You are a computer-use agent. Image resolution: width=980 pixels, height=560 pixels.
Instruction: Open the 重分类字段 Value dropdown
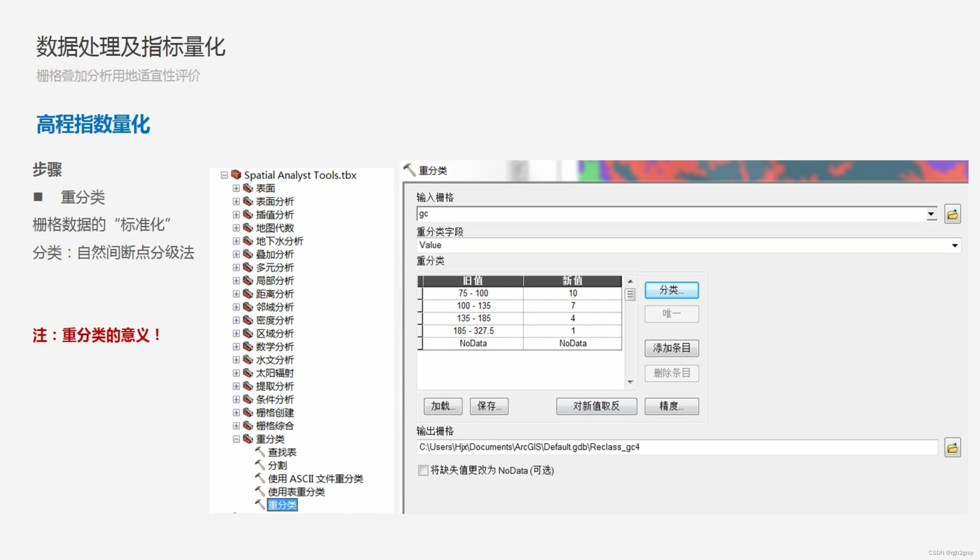(x=954, y=245)
